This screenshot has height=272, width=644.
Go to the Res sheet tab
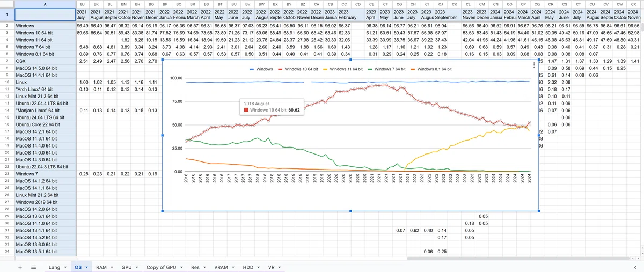[195, 267]
